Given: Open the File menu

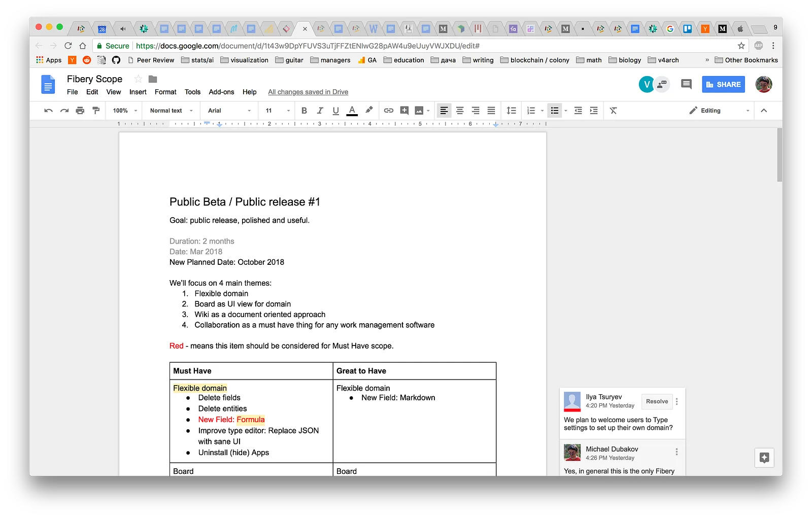Looking at the screenshot, I should [73, 92].
